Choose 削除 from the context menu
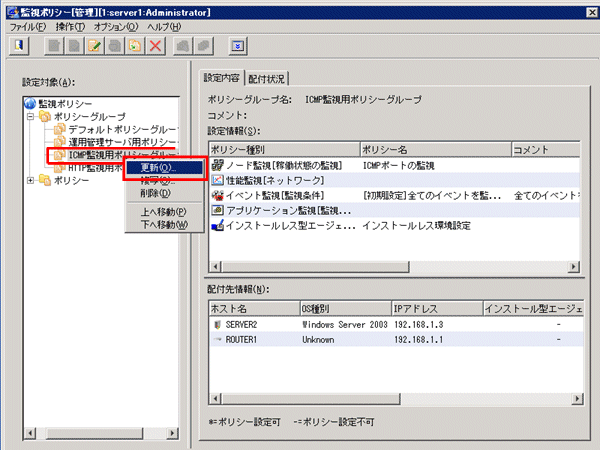 coord(157,192)
